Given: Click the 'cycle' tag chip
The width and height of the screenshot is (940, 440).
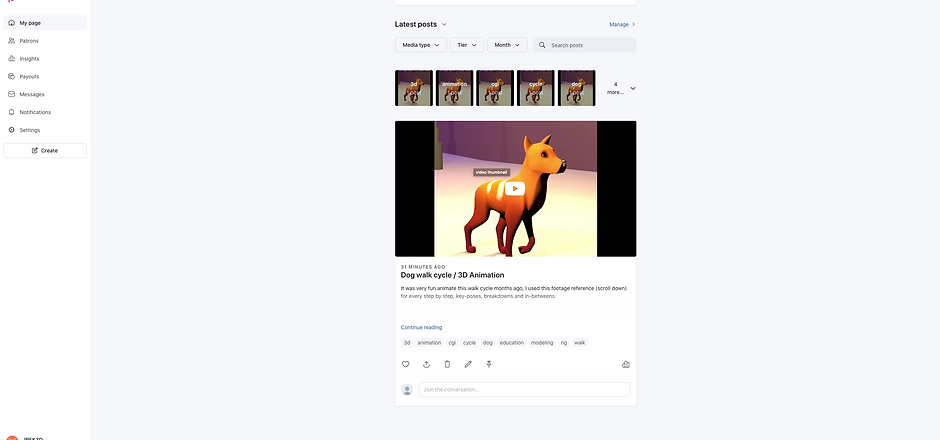Looking at the screenshot, I should pyautogui.click(x=469, y=343).
